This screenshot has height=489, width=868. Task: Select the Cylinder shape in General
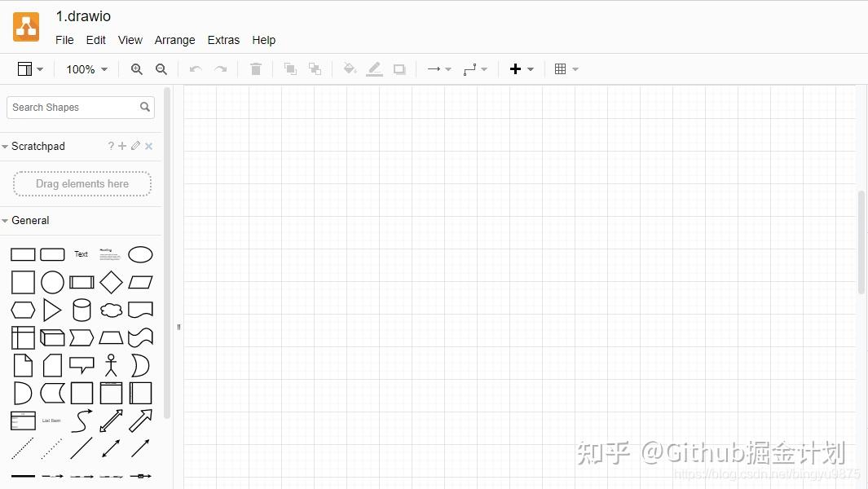[x=82, y=311]
